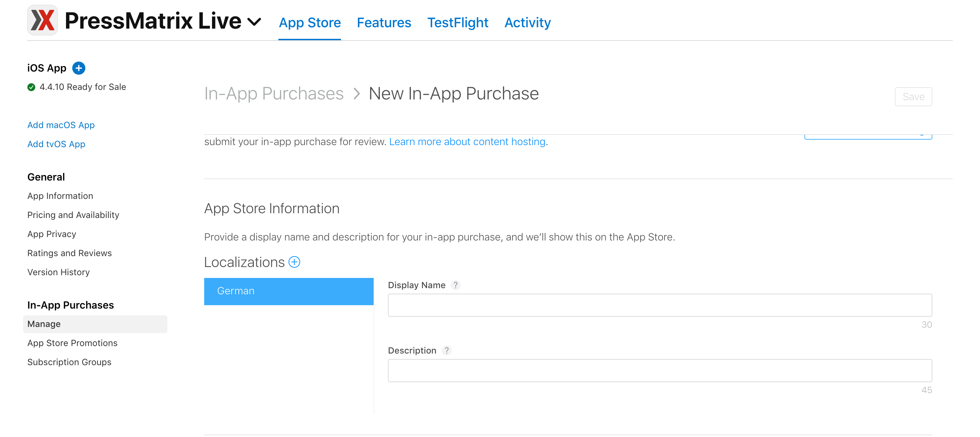Open the Activity tab
This screenshot has width=980, height=437.
click(527, 22)
